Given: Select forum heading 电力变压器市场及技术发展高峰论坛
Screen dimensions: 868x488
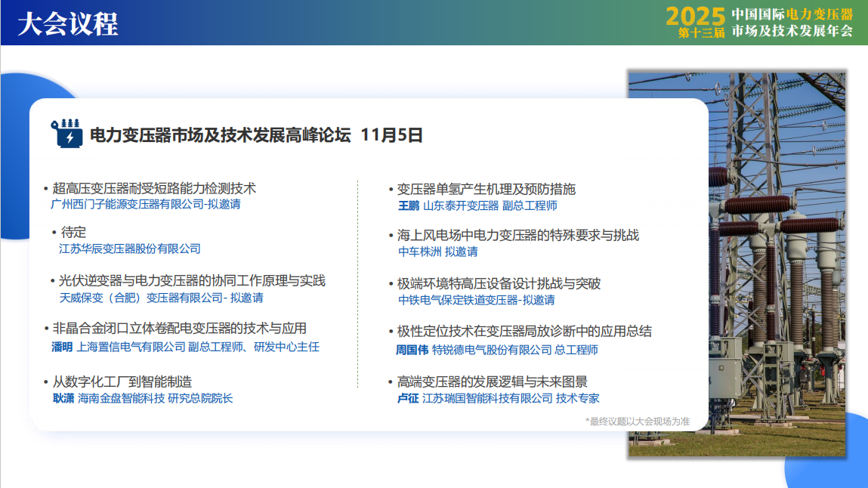Looking at the screenshot, I should tap(220, 135).
